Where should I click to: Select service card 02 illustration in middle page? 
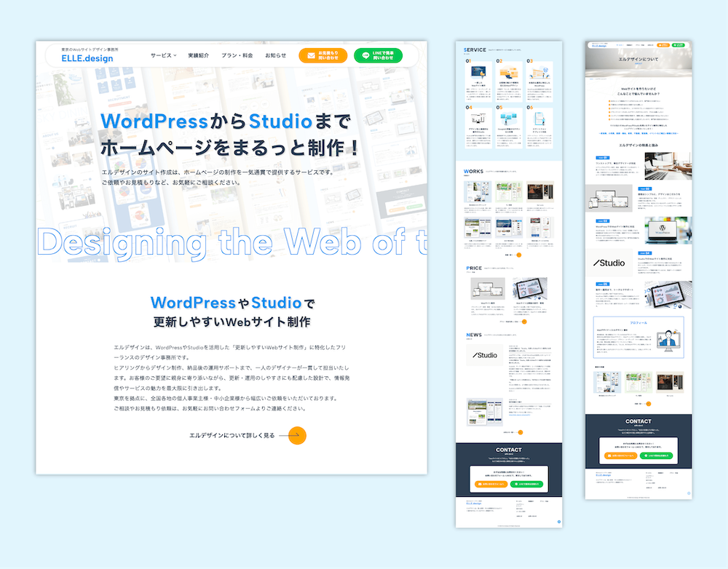click(509, 73)
